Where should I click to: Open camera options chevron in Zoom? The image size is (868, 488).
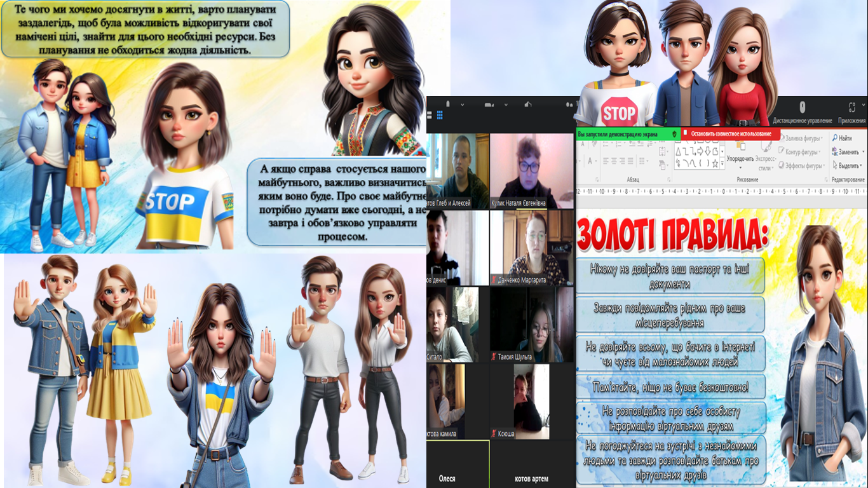point(506,105)
